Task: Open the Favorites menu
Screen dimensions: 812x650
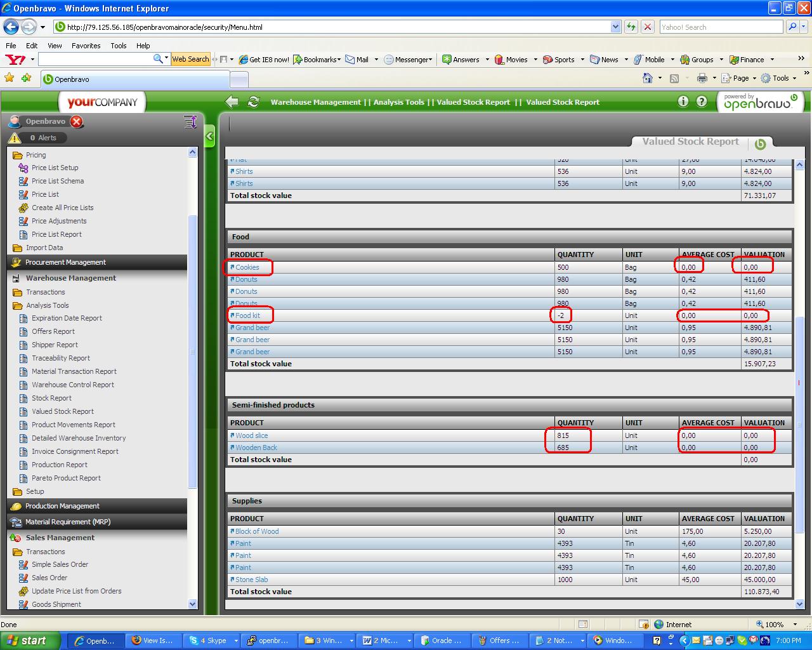Action: click(x=86, y=46)
